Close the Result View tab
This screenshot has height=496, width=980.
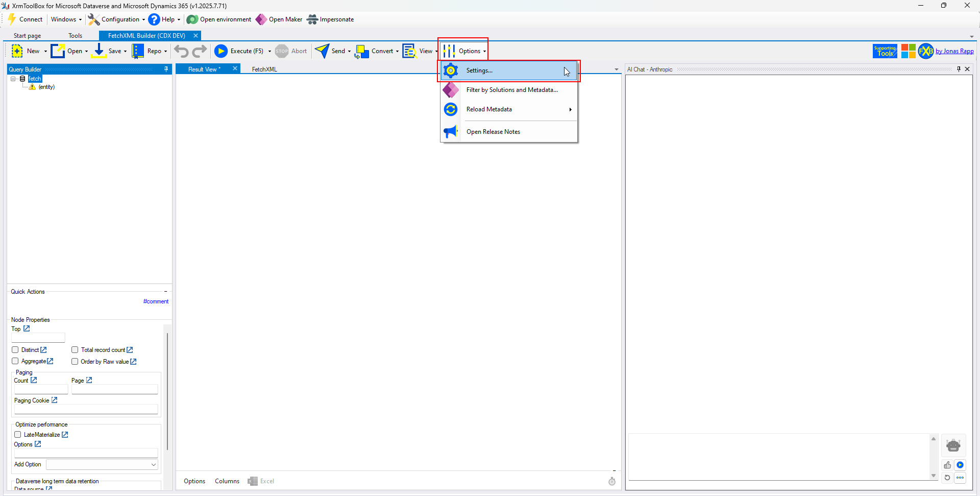tap(235, 68)
